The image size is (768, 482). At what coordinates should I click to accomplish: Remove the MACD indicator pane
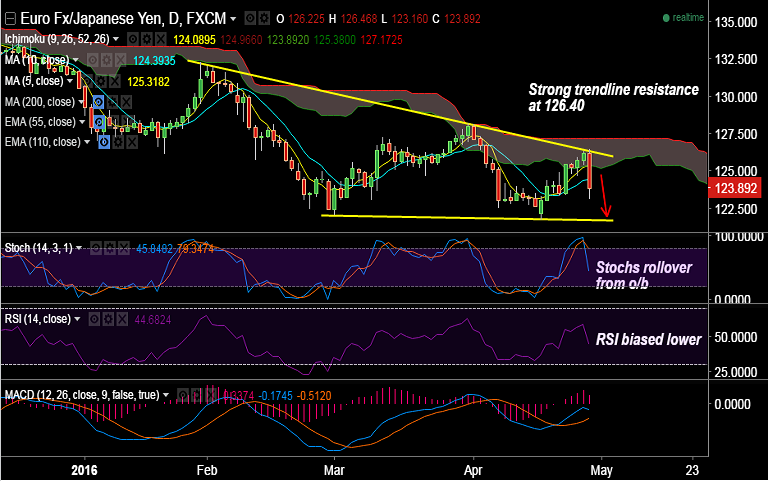pyautogui.click(x=211, y=394)
